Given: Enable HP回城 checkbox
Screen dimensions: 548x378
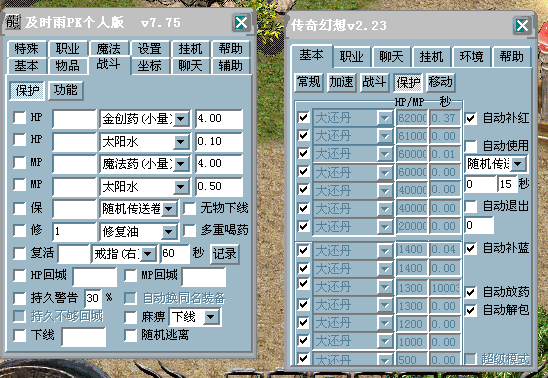Looking at the screenshot, I should coord(20,276).
